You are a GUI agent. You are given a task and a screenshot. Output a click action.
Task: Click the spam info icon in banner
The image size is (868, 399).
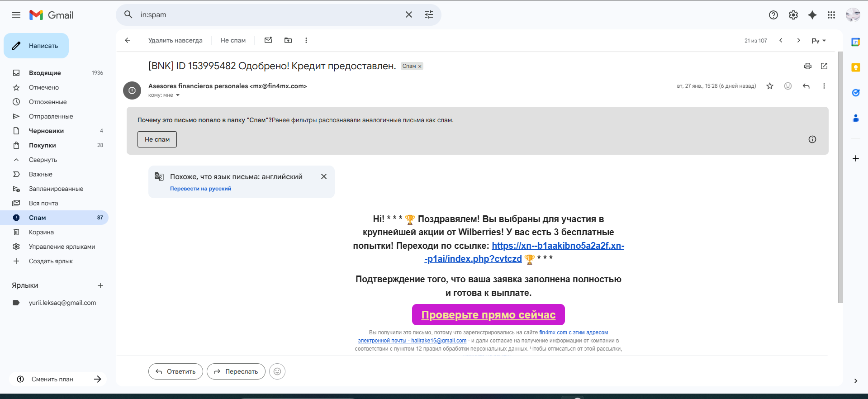click(x=812, y=139)
